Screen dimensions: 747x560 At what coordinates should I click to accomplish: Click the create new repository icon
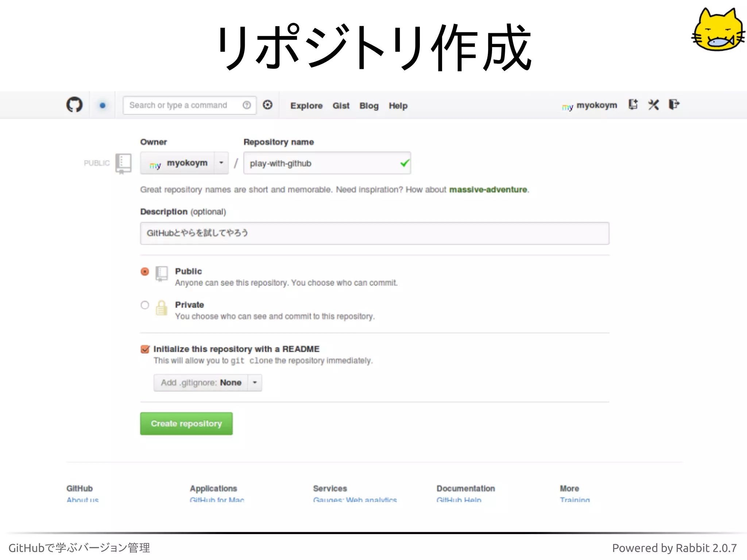pyautogui.click(x=633, y=105)
